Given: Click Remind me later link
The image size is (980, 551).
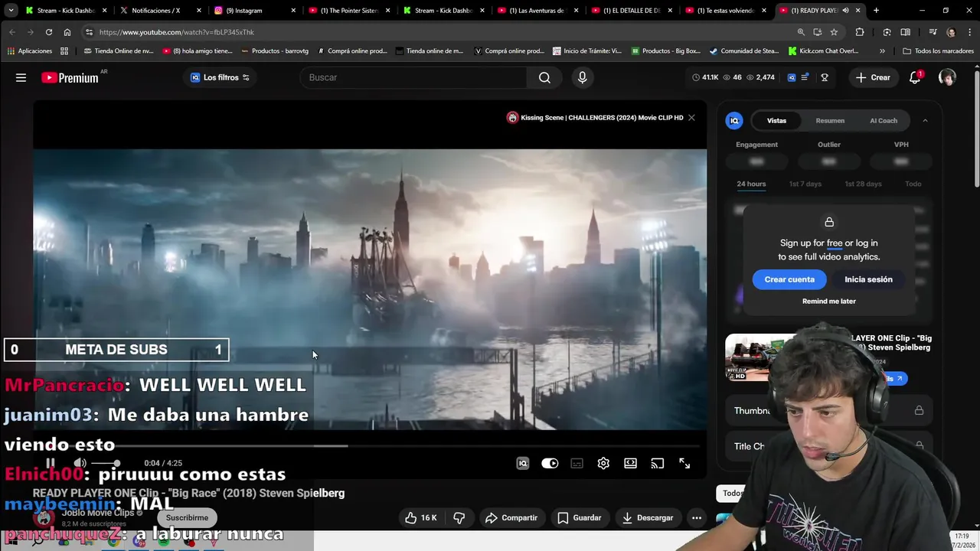Looking at the screenshot, I should [829, 301].
